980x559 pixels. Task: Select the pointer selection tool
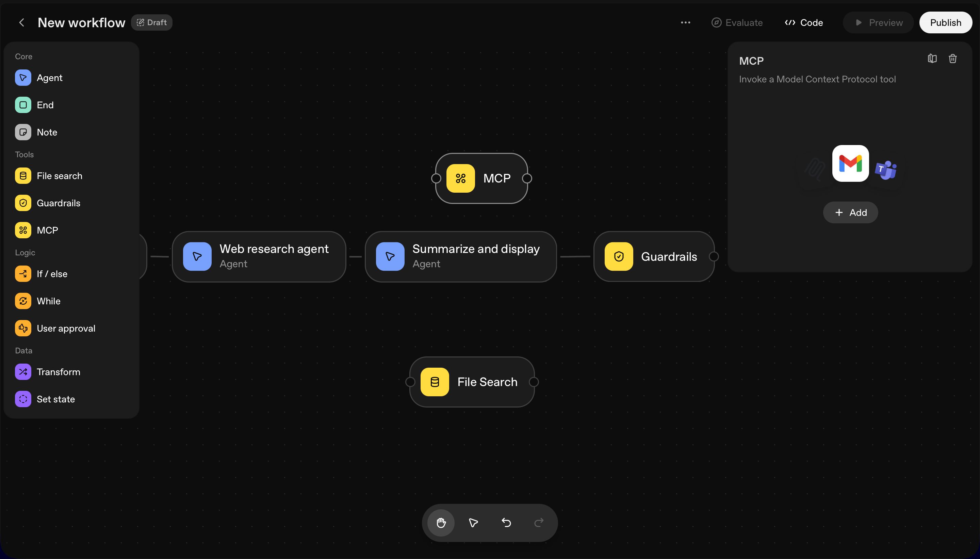click(474, 523)
